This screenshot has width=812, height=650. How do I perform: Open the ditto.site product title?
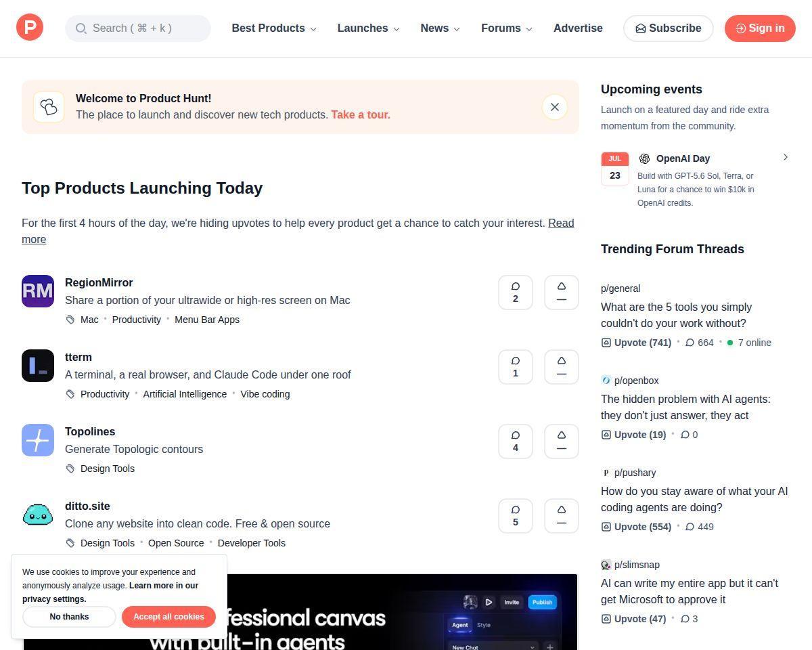tap(87, 506)
